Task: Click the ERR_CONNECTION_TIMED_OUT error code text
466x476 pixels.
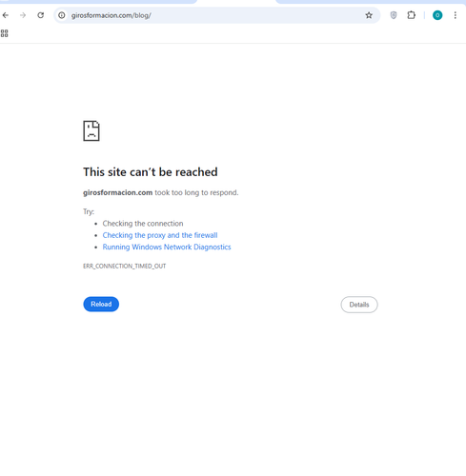Action: pos(125,266)
